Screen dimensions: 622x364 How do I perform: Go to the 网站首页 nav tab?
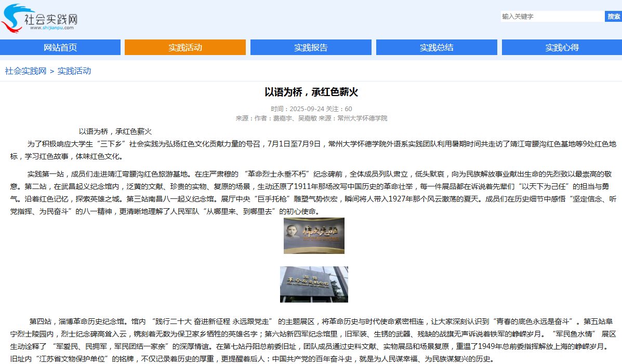pos(60,48)
